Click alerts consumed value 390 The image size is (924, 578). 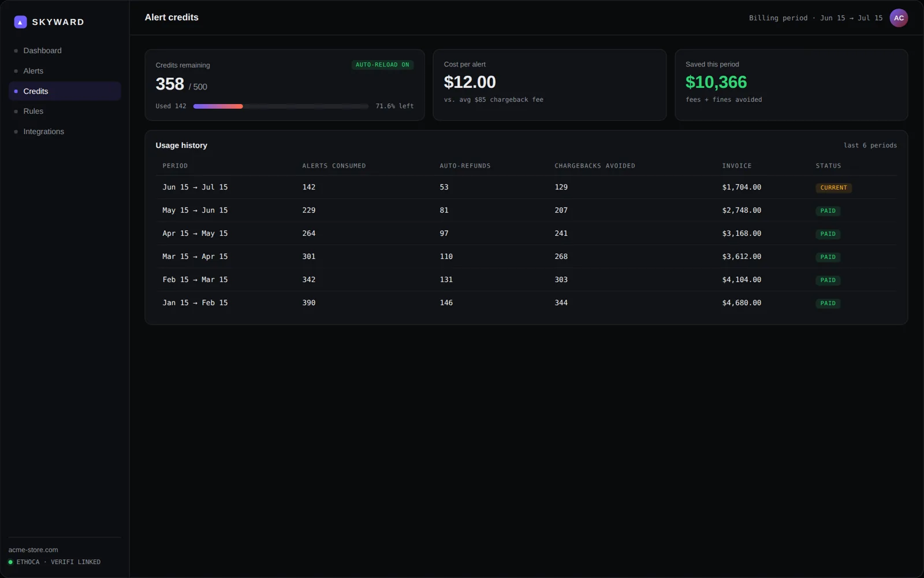[309, 303]
